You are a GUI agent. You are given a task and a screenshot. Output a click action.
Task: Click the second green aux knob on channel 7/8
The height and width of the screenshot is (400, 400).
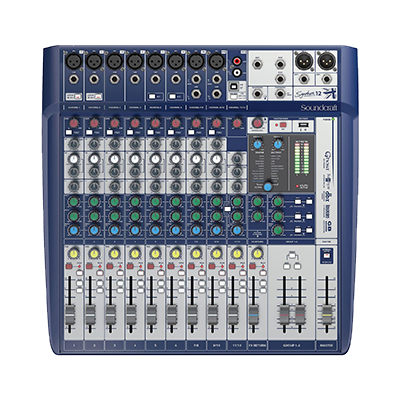[x=196, y=216]
